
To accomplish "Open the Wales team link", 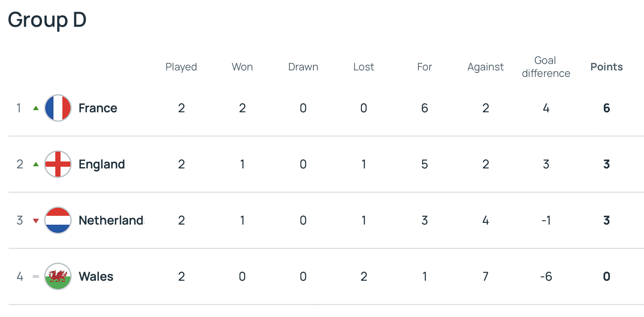I will coord(96,276).
